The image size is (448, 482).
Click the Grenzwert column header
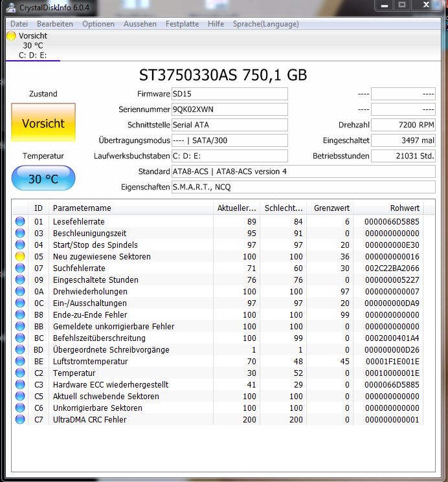click(330, 208)
